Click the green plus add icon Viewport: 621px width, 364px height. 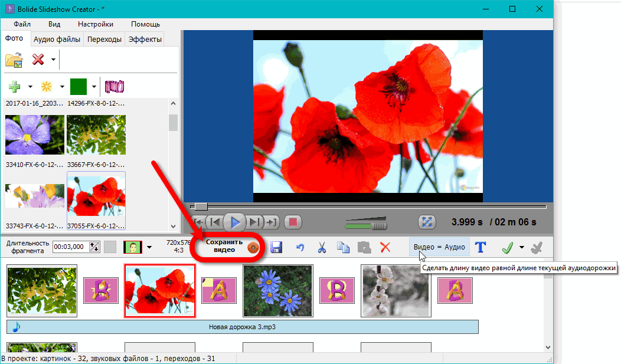pos(15,87)
